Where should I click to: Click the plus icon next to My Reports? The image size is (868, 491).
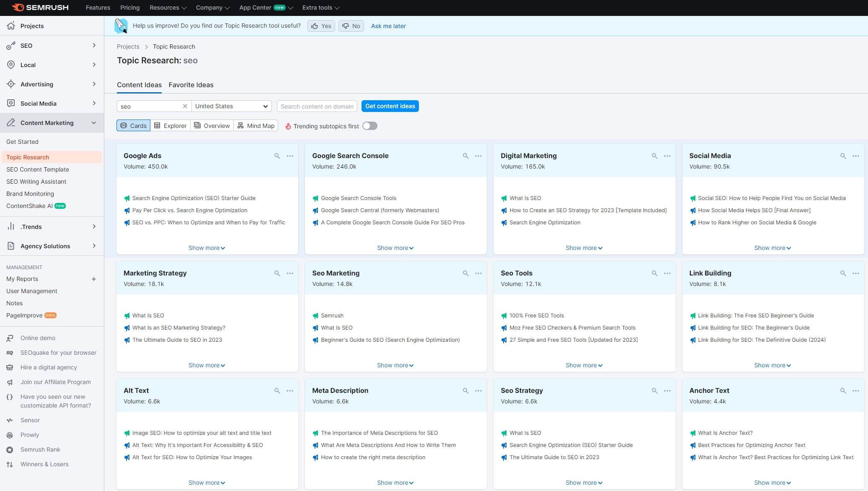tap(94, 279)
